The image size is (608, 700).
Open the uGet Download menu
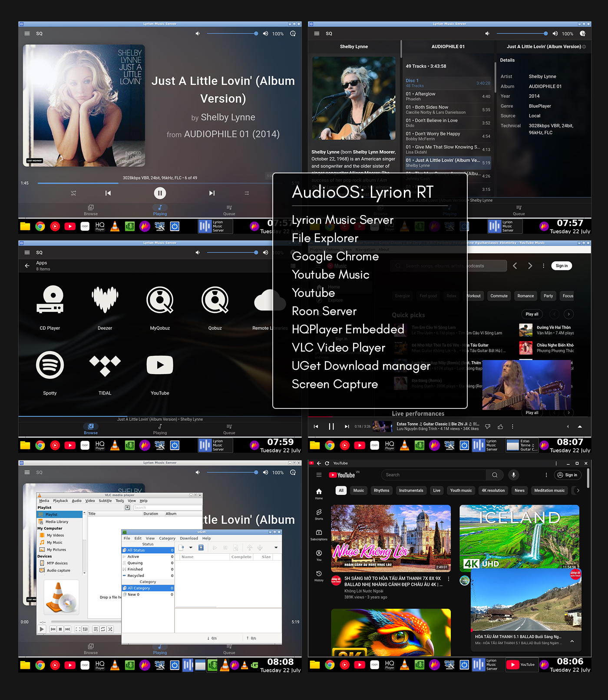[x=189, y=538]
